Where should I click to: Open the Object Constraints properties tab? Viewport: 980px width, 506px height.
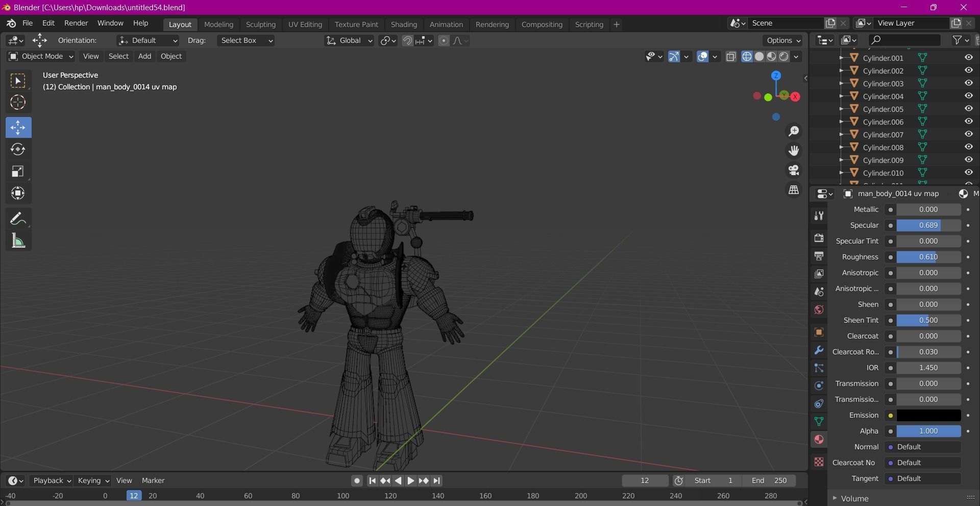pyautogui.click(x=819, y=403)
